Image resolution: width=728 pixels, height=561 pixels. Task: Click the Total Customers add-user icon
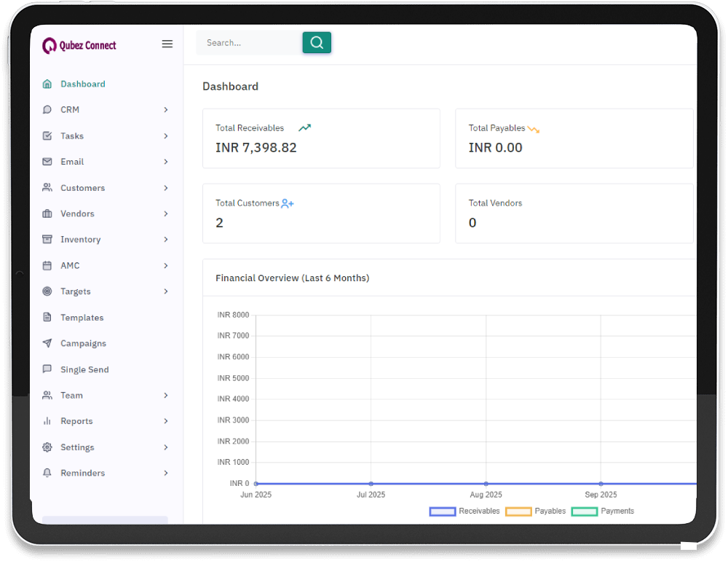288,204
